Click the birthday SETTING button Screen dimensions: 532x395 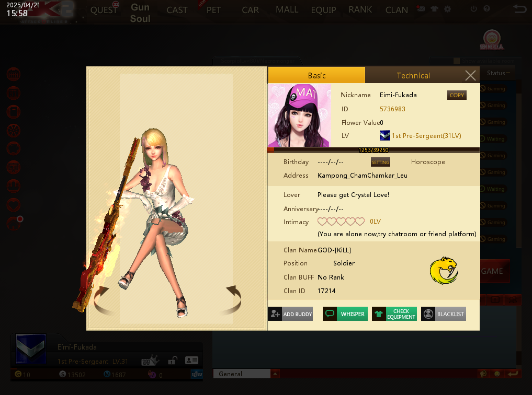(380, 162)
